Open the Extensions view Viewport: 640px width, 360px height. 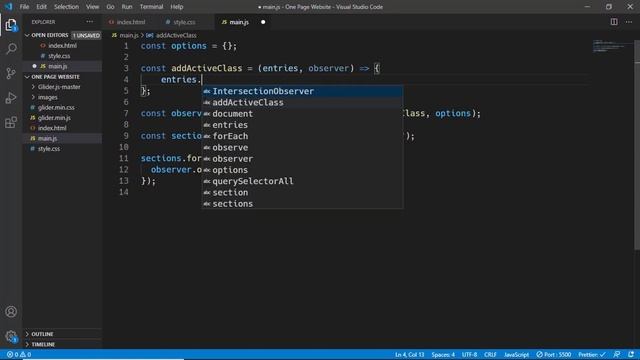click(x=11, y=122)
